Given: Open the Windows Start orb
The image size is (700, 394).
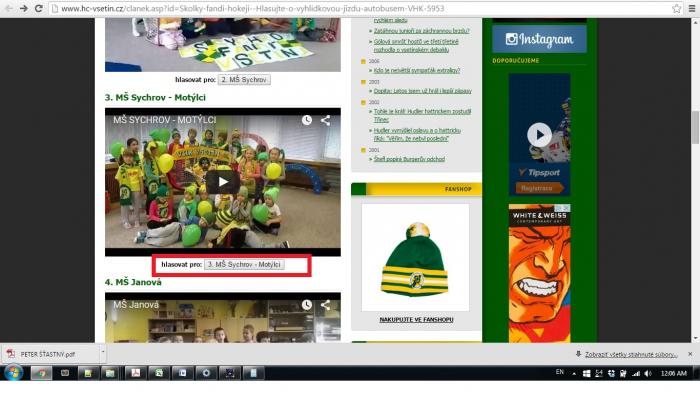Looking at the screenshot, I should (x=13, y=372).
